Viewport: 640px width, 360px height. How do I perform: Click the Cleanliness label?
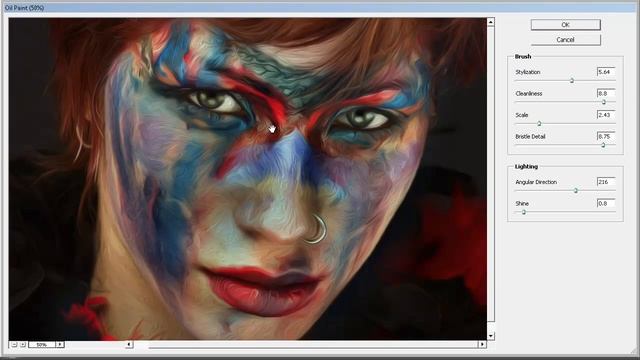click(529, 93)
